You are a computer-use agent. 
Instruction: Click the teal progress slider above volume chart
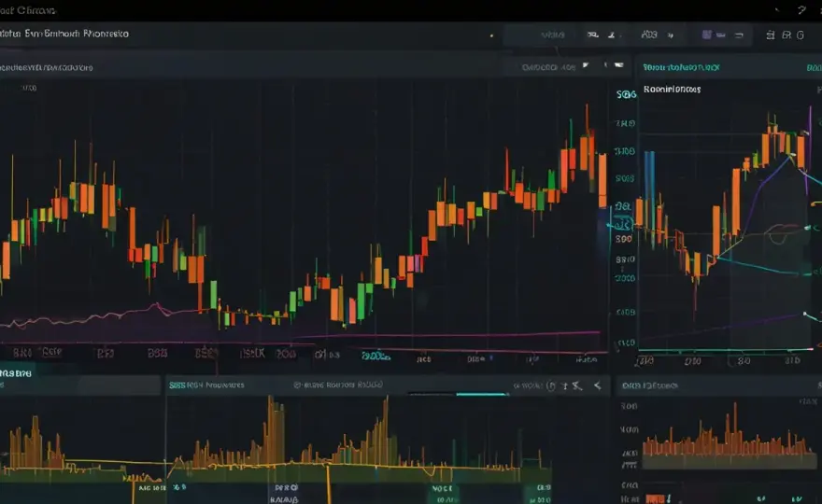point(482,394)
